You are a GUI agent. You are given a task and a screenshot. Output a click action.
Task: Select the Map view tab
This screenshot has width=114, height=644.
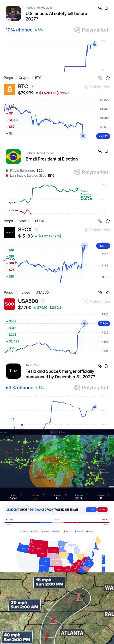54,432
